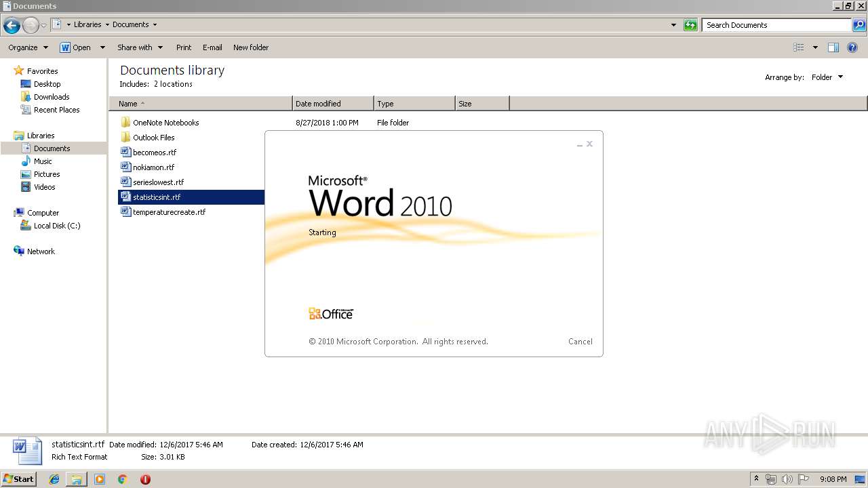Click Libraries in the address breadcrumb
Screen dimensions: 868x488
point(87,24)
